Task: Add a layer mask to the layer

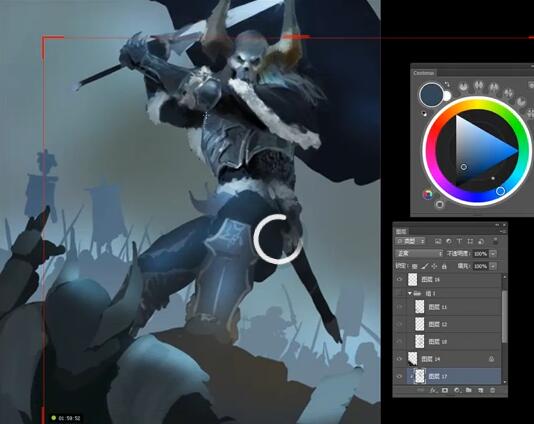Action: (445, 390)
